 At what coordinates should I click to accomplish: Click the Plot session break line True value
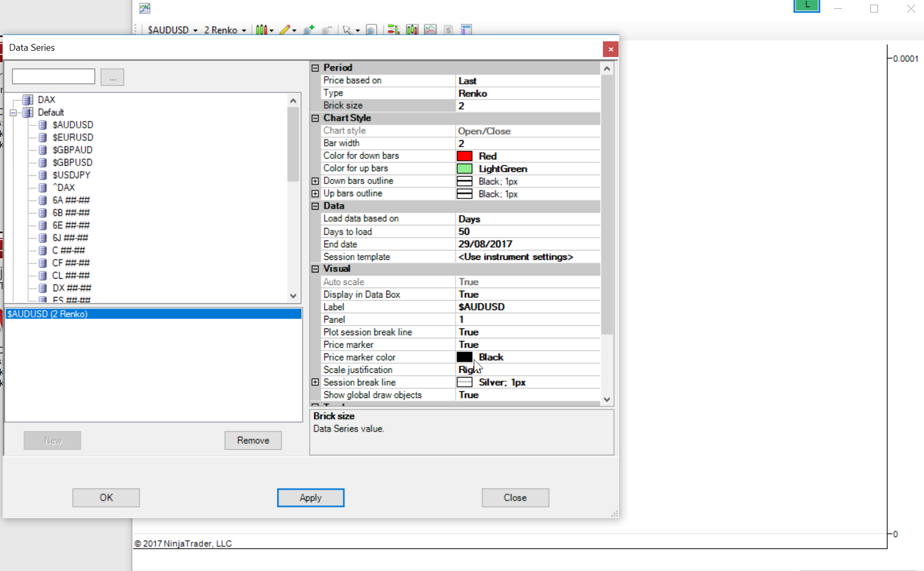tap(528, 332)
